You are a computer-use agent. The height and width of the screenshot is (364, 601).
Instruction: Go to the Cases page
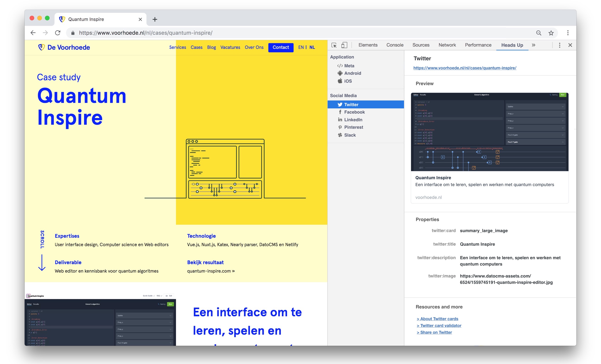pos(197,47)
